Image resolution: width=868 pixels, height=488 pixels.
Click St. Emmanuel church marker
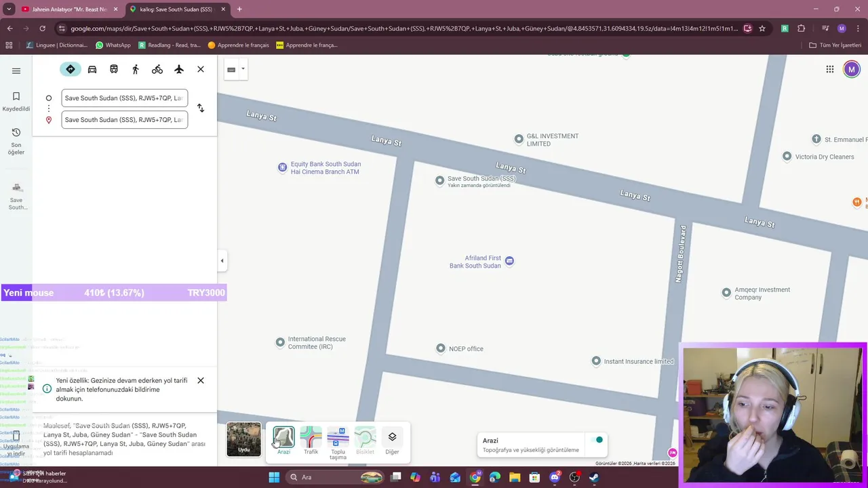click(816, 140)
